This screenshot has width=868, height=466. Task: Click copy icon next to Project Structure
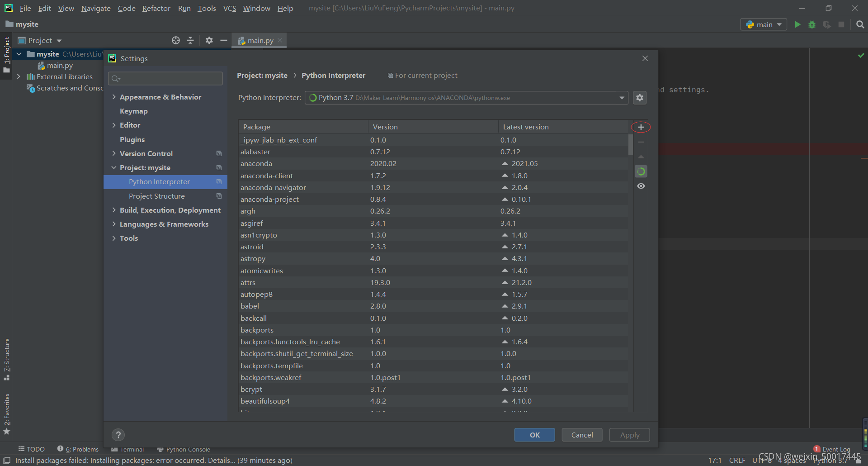click(x=219, y=196)
